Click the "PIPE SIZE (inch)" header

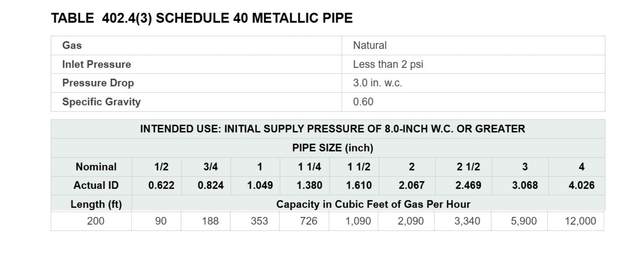(x=332, y=148)
